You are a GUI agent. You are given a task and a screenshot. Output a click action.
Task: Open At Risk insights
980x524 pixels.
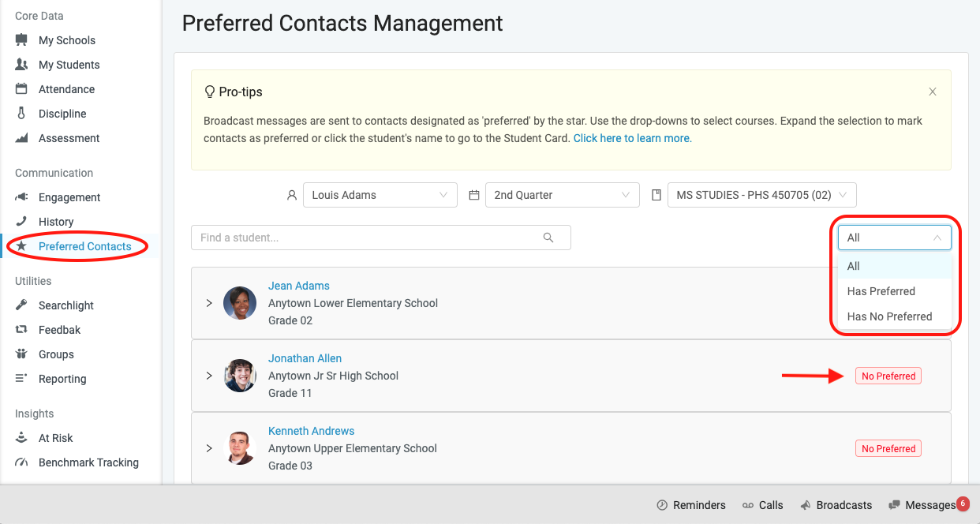(56, 438)
